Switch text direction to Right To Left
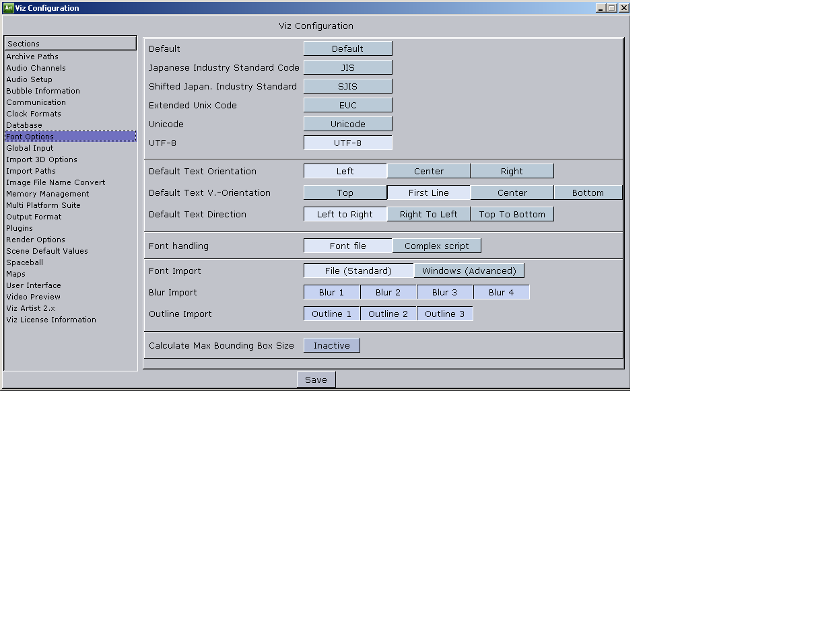Viewport: 818px width, 644px height. (429, 214)
